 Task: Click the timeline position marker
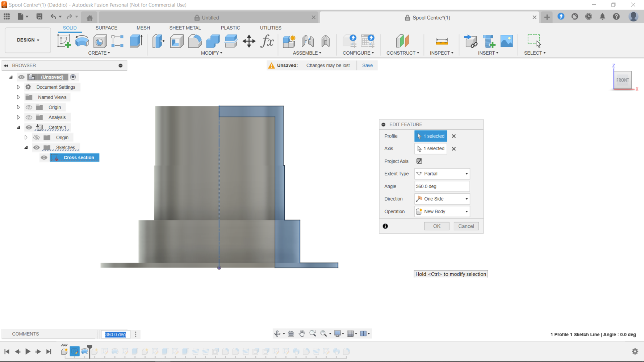click(x=90, y=351)
